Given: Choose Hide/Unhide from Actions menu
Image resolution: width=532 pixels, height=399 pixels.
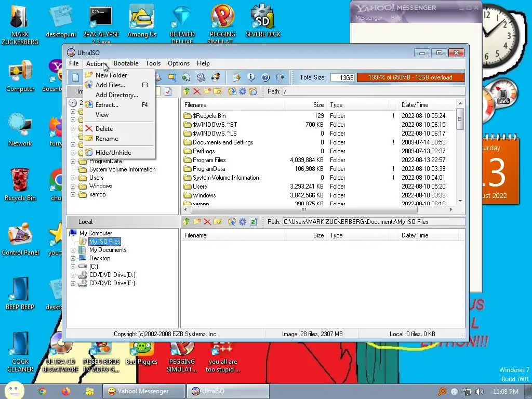Looking at the screenshot, I should pyautogui.click(x=119, y=153).
